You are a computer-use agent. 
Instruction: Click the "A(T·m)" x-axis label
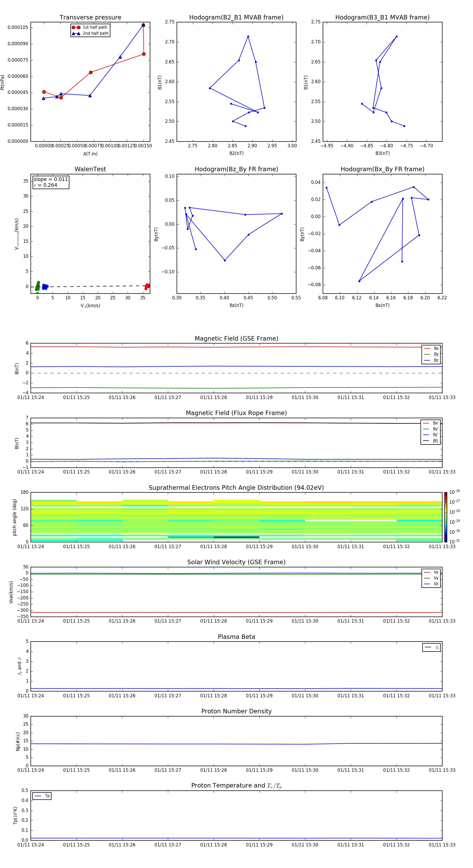pos(90,154)
